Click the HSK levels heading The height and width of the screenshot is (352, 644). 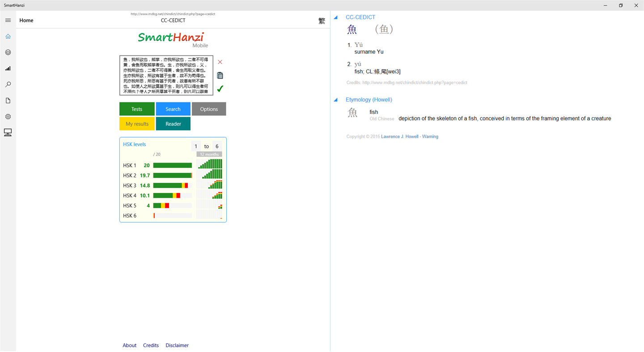(135, 144)
